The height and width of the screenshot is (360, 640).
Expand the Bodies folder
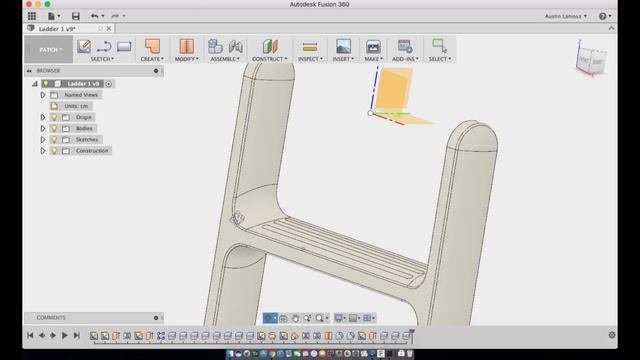pos(43,128)
